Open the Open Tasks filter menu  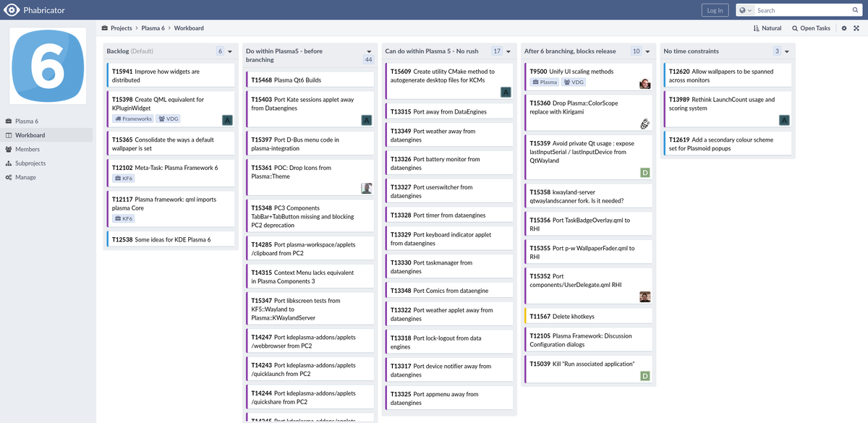click(811, 28)
